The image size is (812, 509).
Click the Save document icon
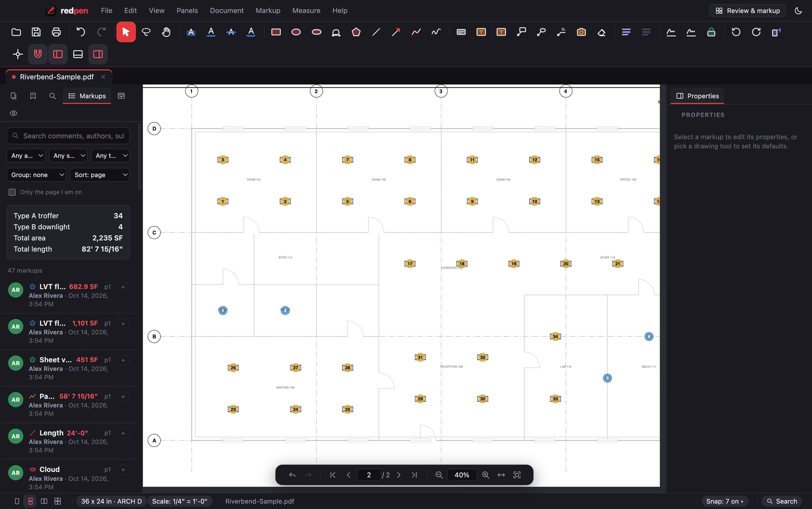(36, 32)
